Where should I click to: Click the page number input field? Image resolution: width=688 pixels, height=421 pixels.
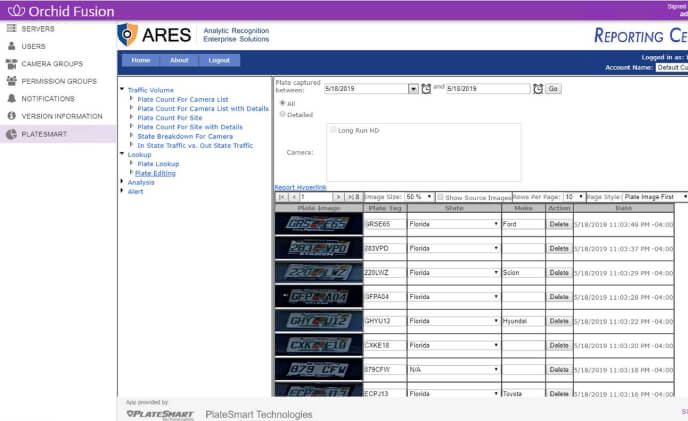[315, 197]
